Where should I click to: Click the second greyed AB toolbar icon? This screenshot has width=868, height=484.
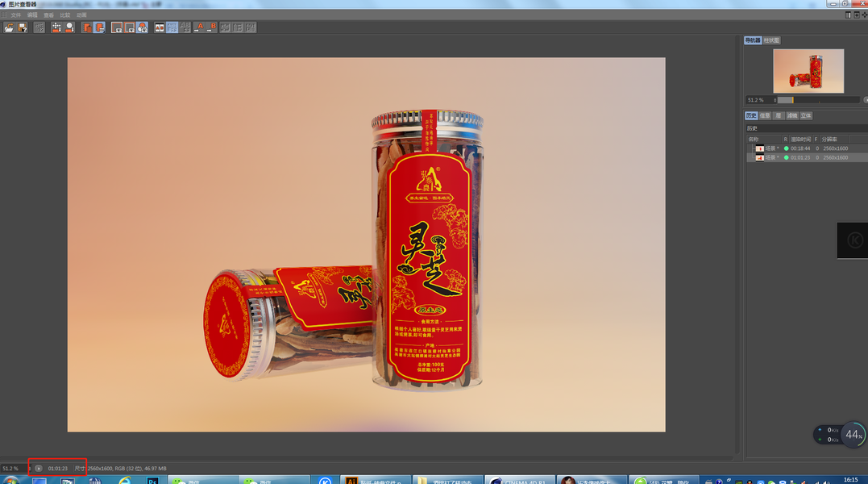tap(238, 27)
